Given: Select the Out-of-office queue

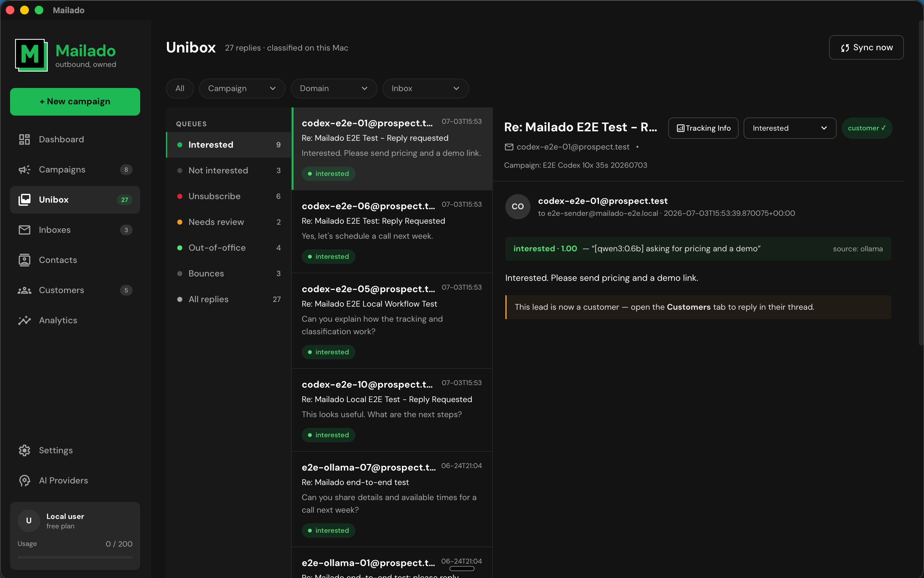Looking at the screenshot, I should tap(229, 248).
